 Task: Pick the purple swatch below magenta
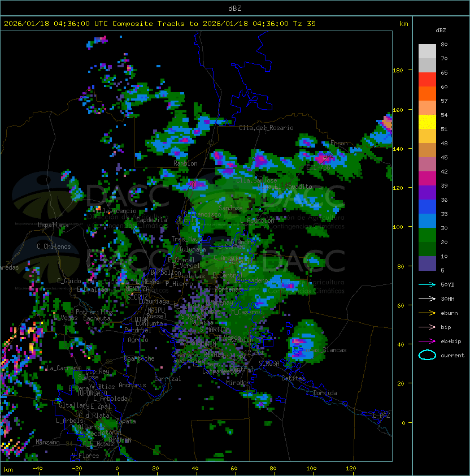point(427,193)
